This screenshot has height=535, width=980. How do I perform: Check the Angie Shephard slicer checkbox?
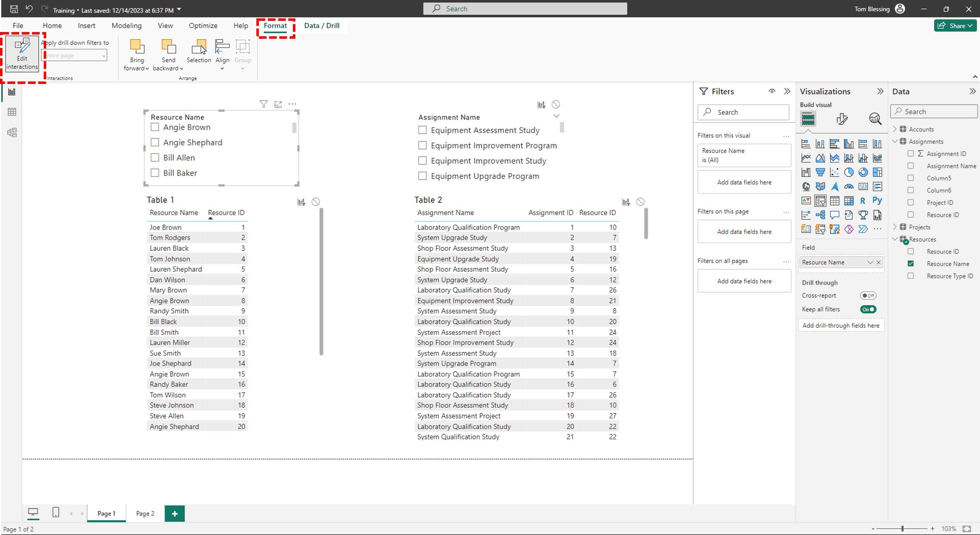155,142
